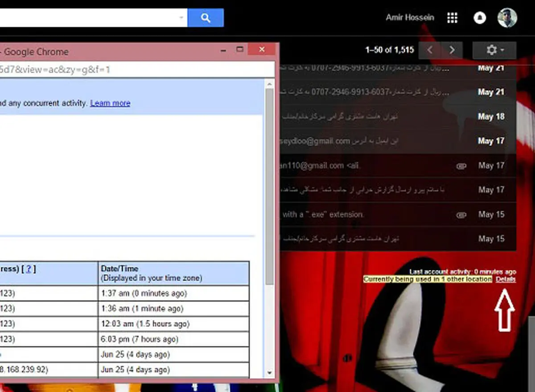The width and height of the screenshot is (535, 392).
Task: Expand search options arrow in search box
Action: 181,18
